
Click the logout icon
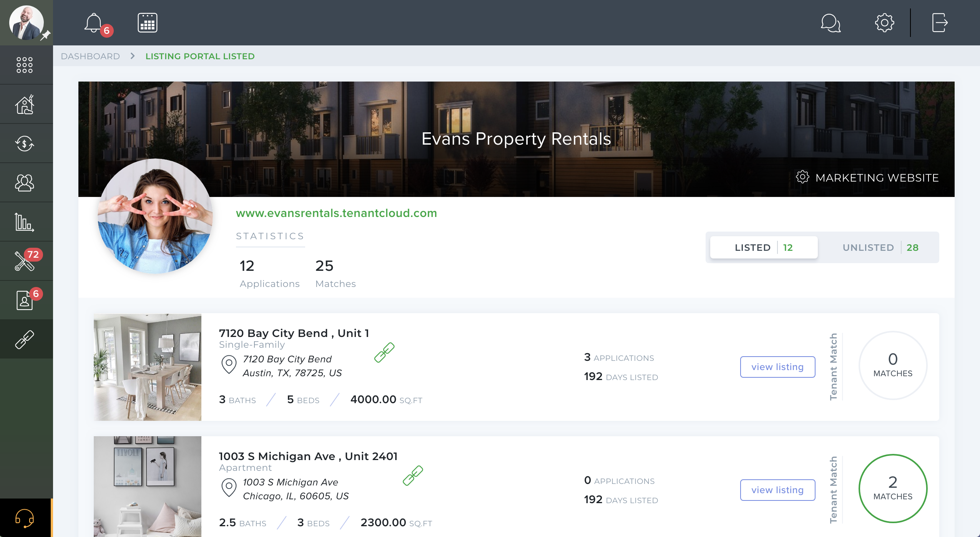(x=940, y=23)
